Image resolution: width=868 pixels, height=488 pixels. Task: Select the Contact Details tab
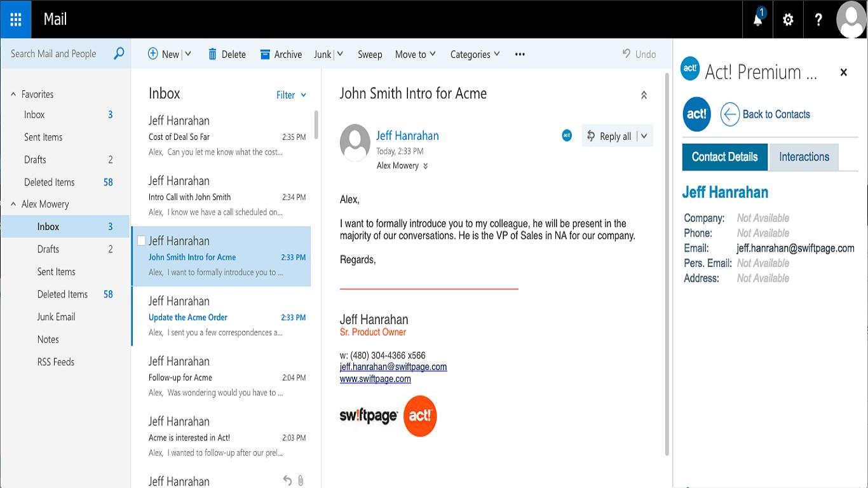pyautogui.click(x=725, y=157)
